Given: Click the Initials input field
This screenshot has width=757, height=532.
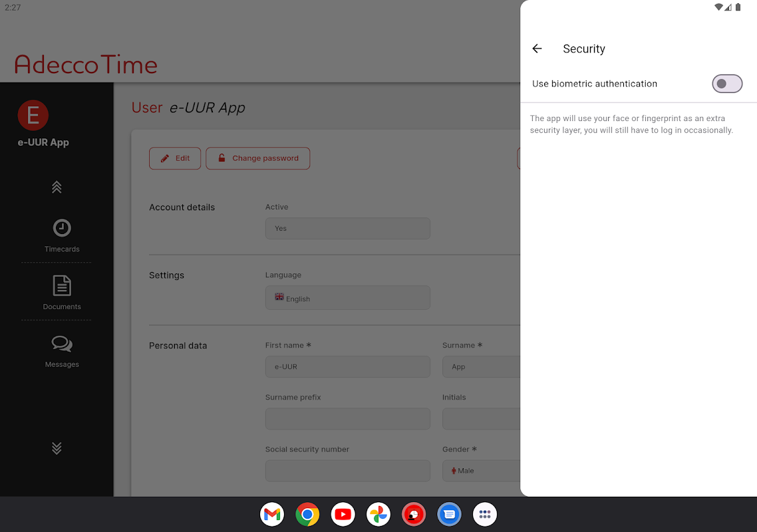Looking at the screenshot, I should pos(482,418).
